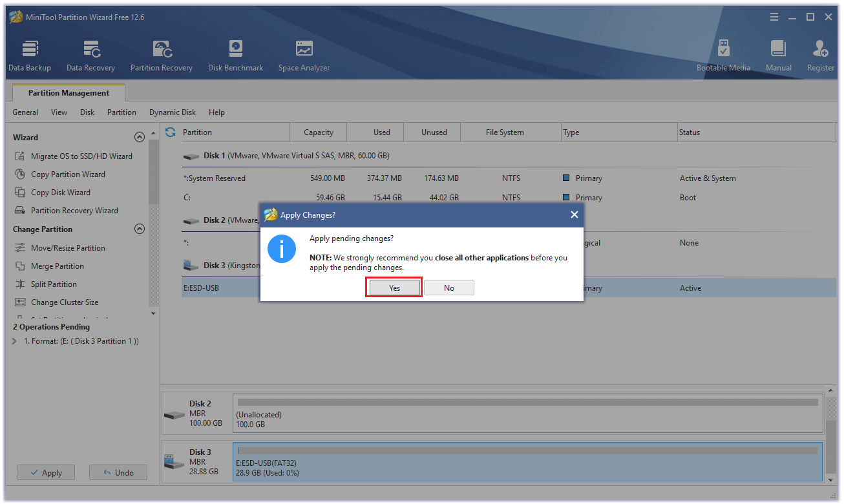Open the Data Backup tool

point(30,56)
